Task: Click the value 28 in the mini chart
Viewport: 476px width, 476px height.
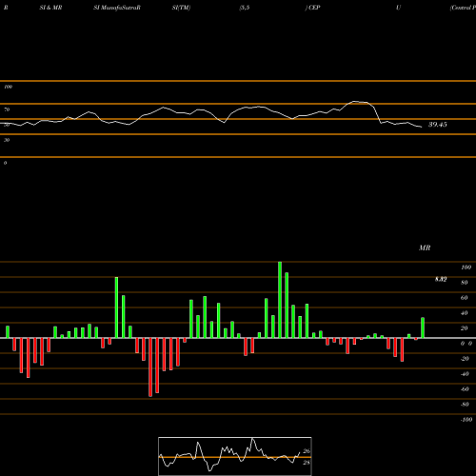Action: [307, 463]
